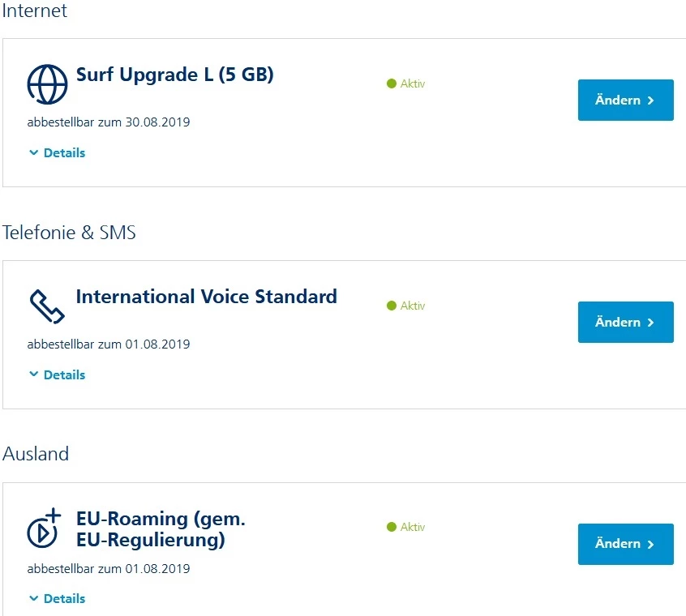
Task: Open the EU-Roaming (gem. EU-Regulierung) title
Action: pyautogui.click(x=161, y=528)
